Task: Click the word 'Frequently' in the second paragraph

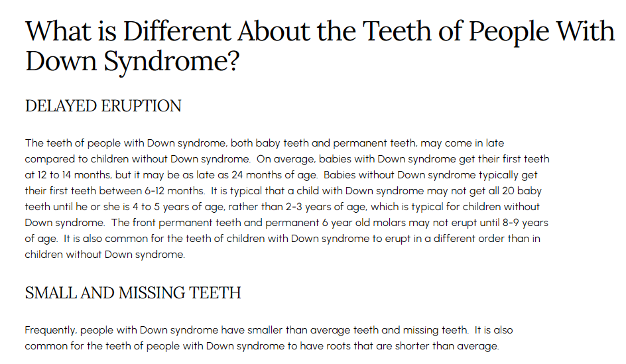Action: [x=50, y=330]
